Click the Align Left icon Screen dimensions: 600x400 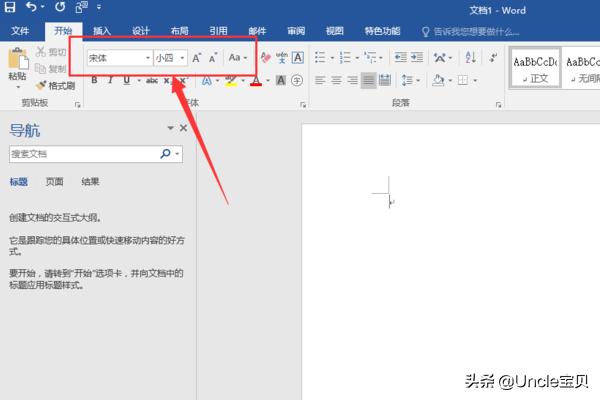321,80
